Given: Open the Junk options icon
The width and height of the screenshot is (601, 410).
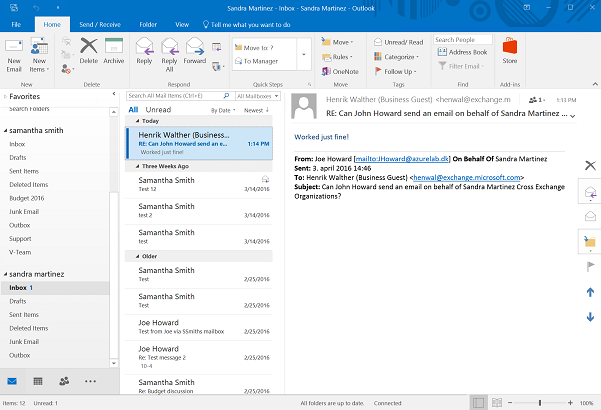Looking at the screenshot, I should click(x=67, y=69).
